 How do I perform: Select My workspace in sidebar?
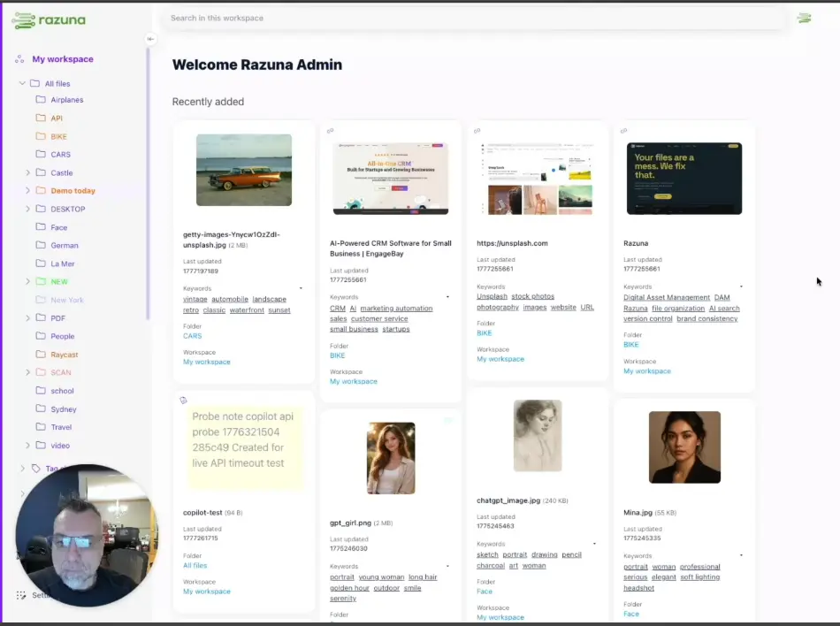click(63, 59)
